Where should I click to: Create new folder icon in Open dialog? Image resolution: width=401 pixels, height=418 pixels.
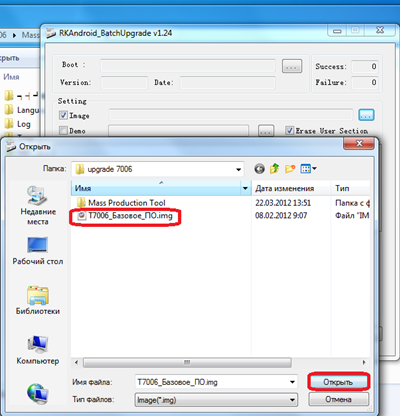point(290,169)
